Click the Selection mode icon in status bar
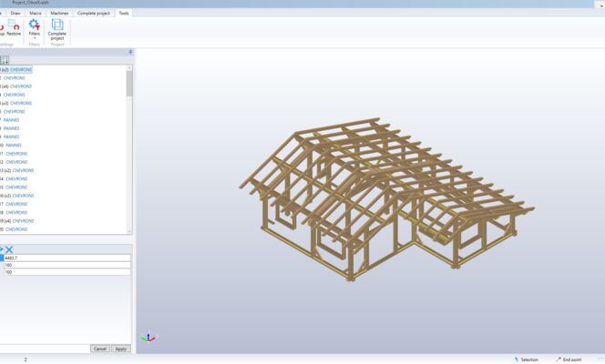The image size is (605, 364). point(517,359)
